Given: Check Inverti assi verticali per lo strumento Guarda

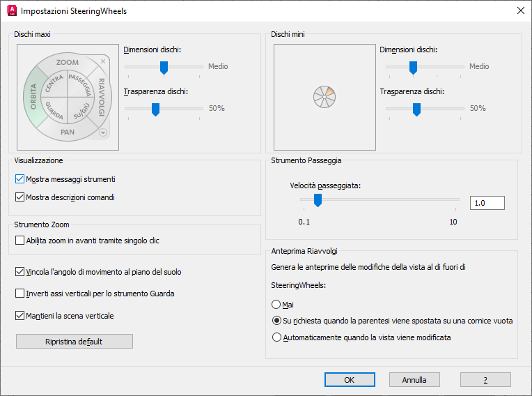Looking at the screenshot, I should coord(19,294).
